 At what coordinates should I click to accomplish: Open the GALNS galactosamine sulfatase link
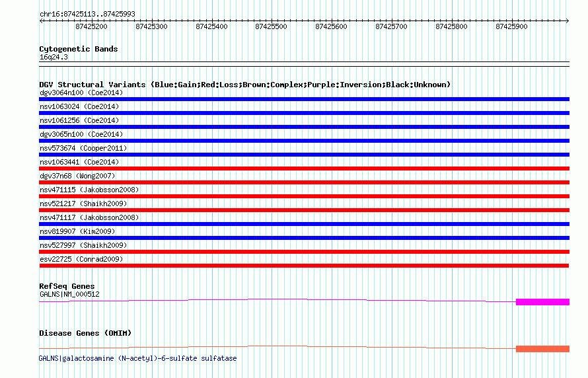point(137,358)
